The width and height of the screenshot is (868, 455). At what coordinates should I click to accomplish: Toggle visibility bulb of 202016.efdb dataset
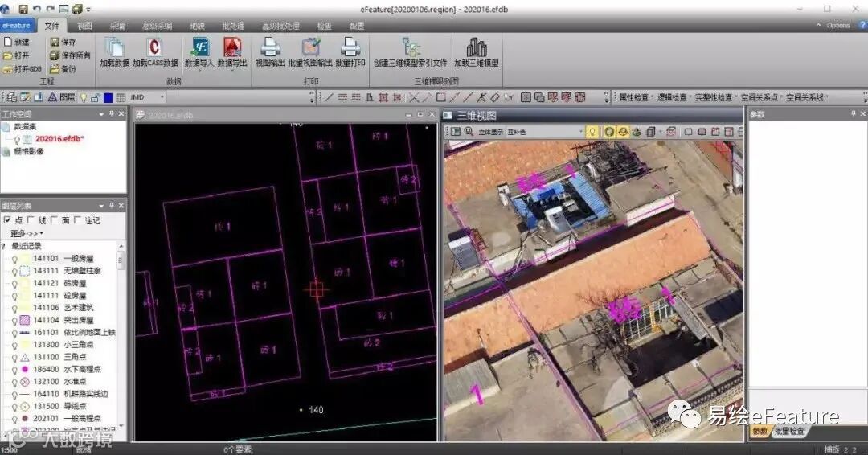point(17,140)
